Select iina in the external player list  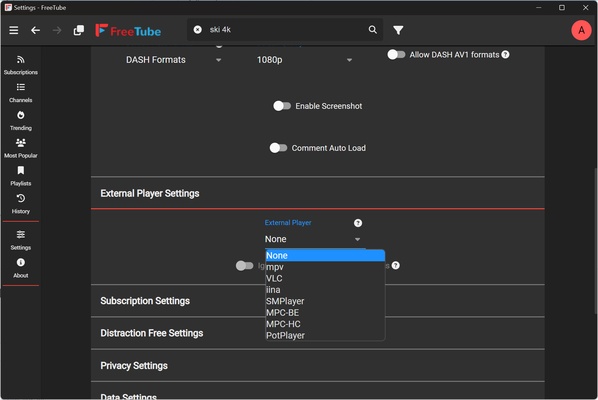(325, 290)
